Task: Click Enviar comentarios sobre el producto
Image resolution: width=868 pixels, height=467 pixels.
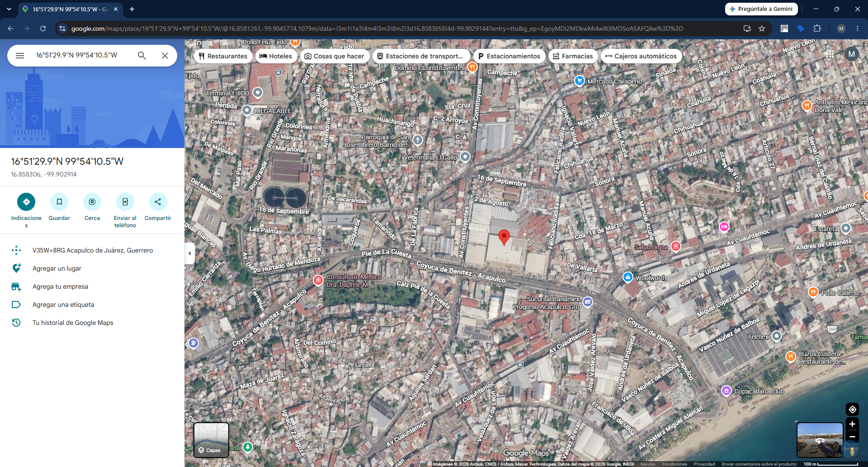Action: click(x=759, y=464)
